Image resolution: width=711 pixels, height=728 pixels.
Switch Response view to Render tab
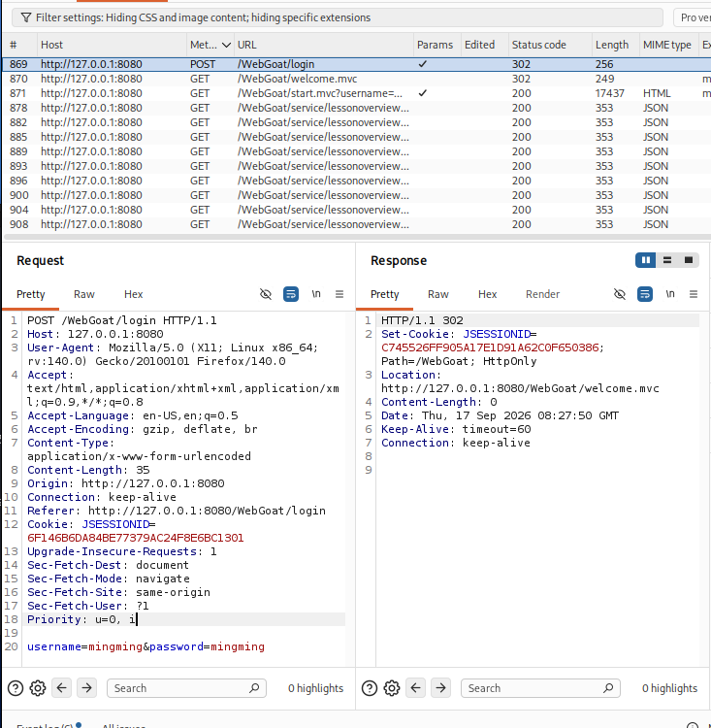click(x=542, y=294)
